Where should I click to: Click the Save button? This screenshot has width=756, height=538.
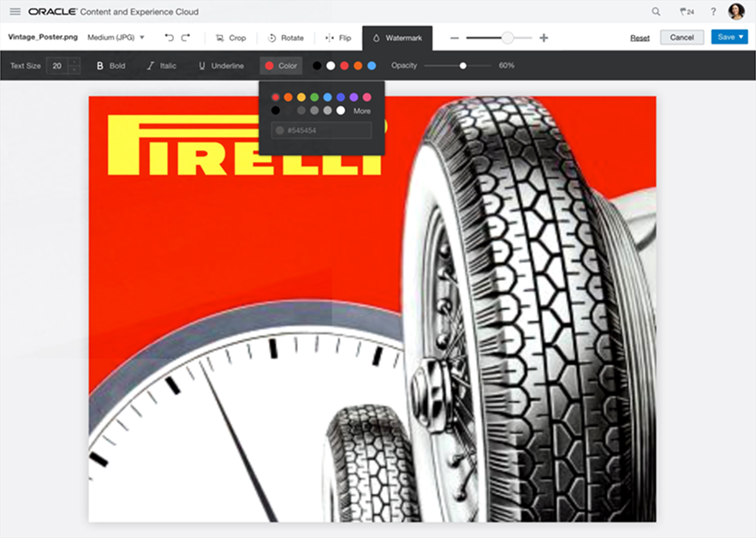729,37
